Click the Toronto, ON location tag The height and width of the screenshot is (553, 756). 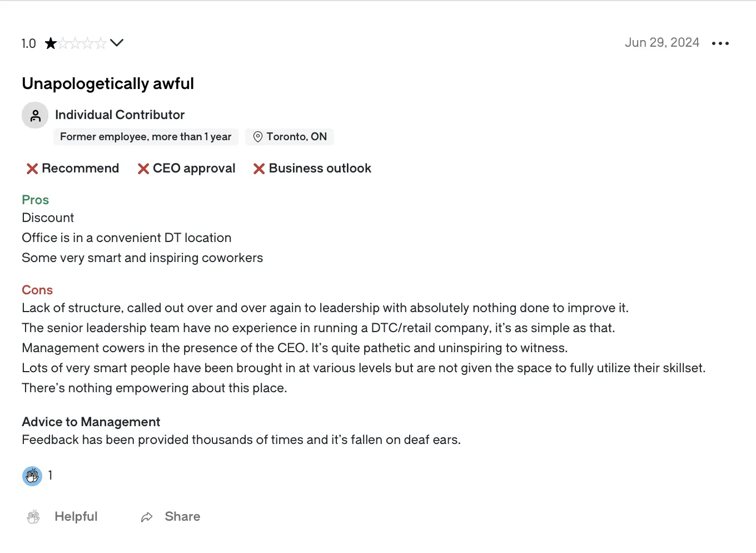290,137
